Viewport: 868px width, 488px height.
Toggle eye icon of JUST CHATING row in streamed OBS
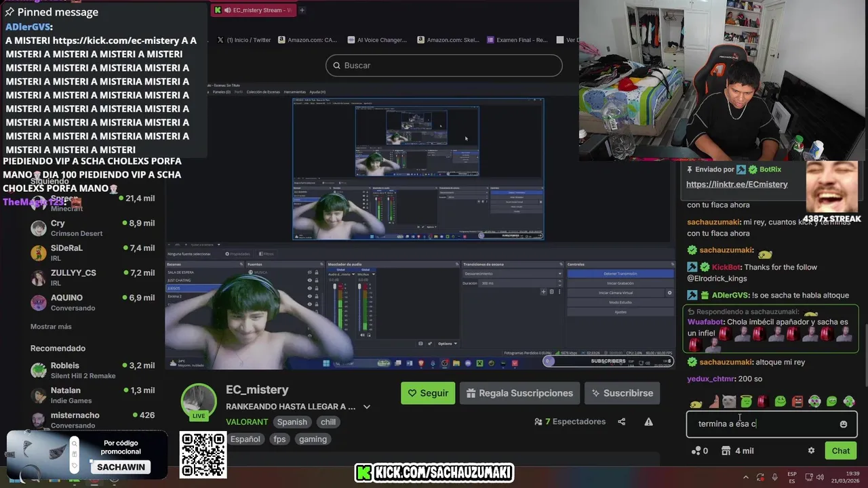pos(310,280)
